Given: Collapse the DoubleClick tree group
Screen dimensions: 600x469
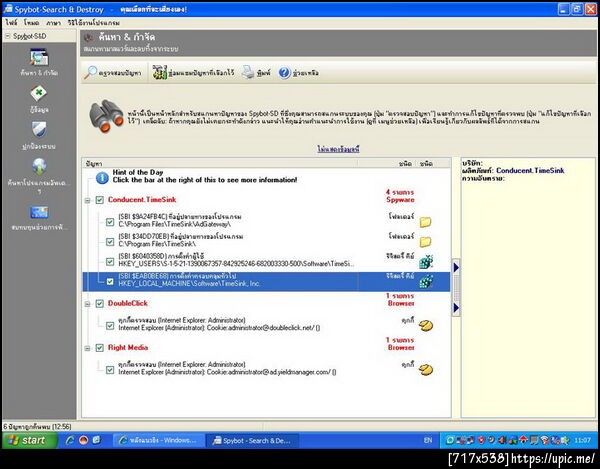Looking at the screenshot, I should point(88,304).
